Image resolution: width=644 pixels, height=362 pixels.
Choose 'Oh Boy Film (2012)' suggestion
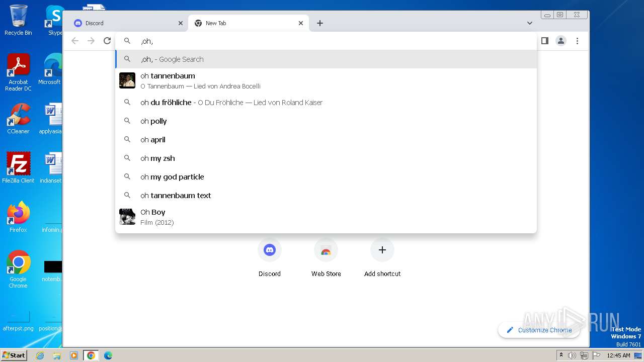coord(326,217)
